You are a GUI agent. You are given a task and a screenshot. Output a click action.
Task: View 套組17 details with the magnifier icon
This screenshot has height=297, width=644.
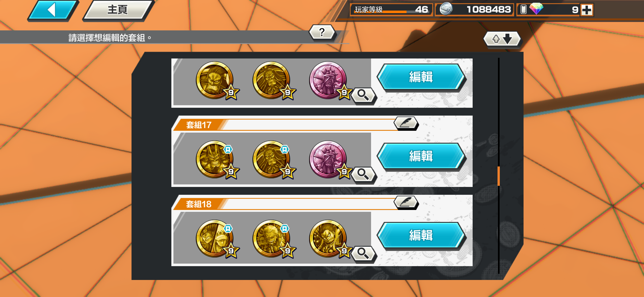(363, 174)
